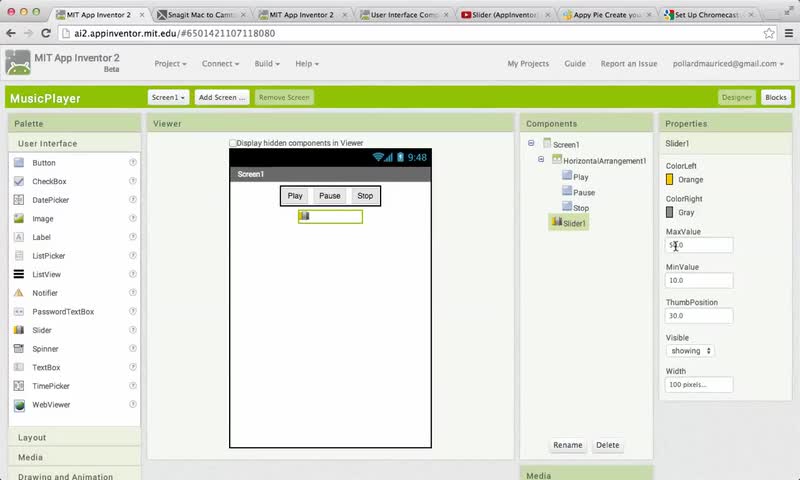Select Slider1 in the Components tree
800x480 pixels.
click(x=569, y=223)
